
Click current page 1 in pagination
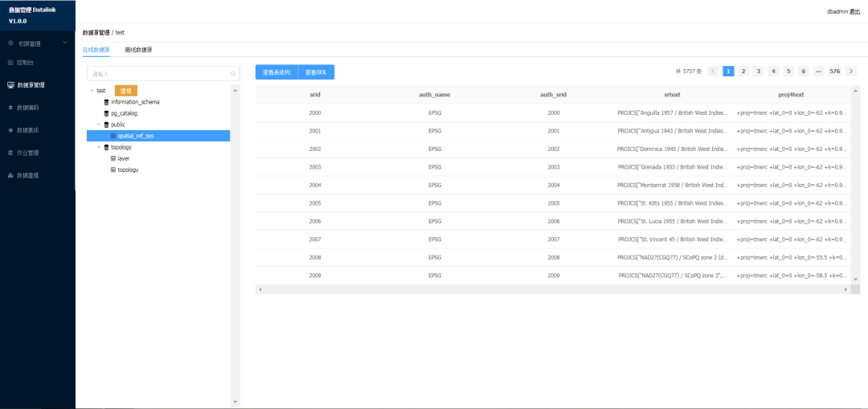click(x=728, y=72)
